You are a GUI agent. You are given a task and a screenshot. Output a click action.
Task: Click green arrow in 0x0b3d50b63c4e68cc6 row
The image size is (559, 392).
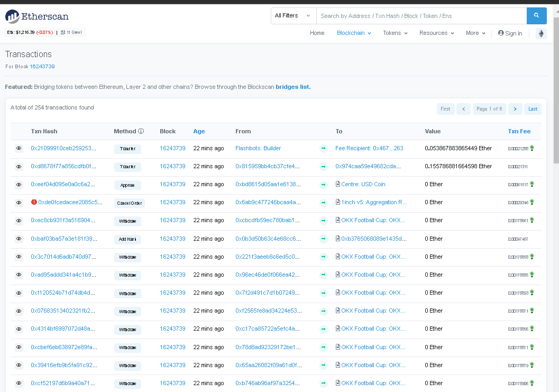[323, 239]
